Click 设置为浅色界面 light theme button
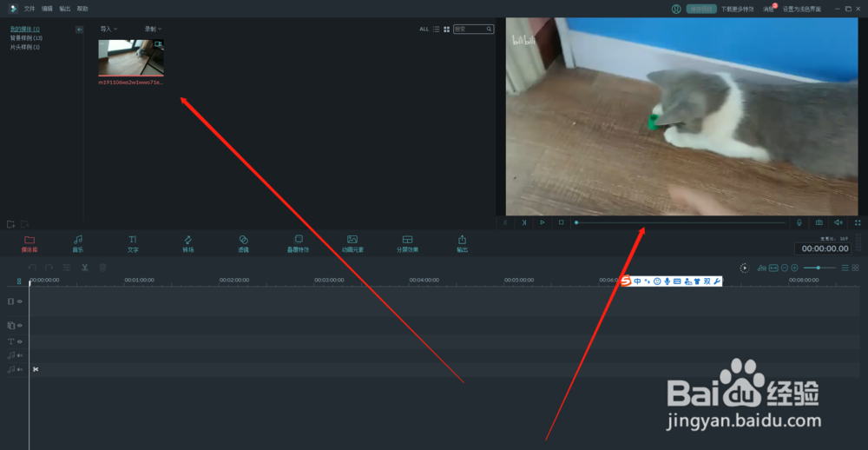868x450 pixels. click(801, 9)
